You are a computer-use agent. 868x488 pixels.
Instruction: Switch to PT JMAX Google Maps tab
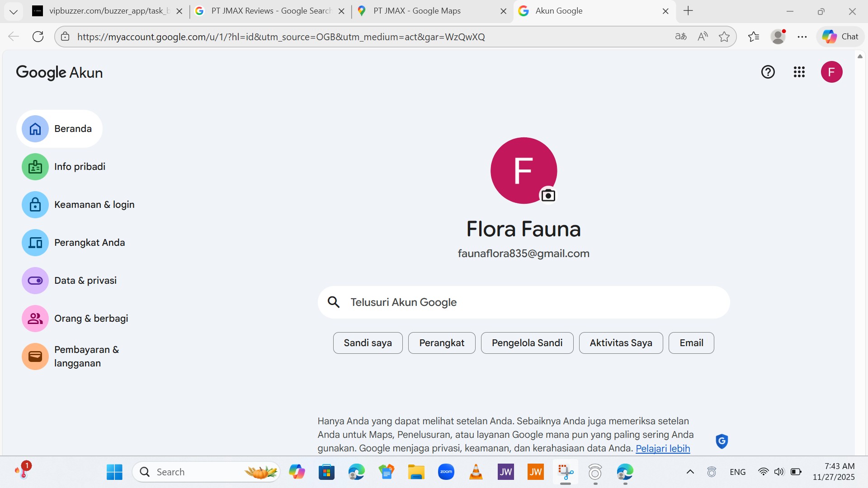point(416,11)
